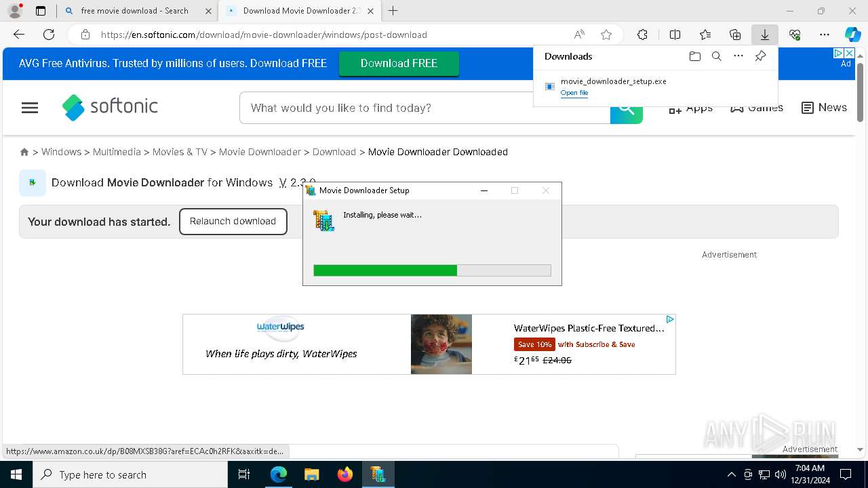Open Games section in Softonic header
The height and width of the screenshot is (488, 868).
[x=757, y=108]
